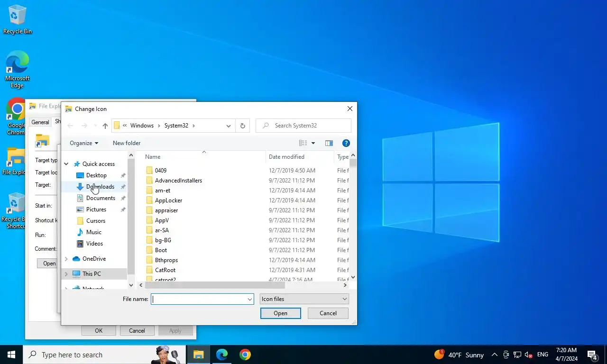Screen dimensions: 607x364
Task: Select Downloads in Quick access
Action: 100,187
